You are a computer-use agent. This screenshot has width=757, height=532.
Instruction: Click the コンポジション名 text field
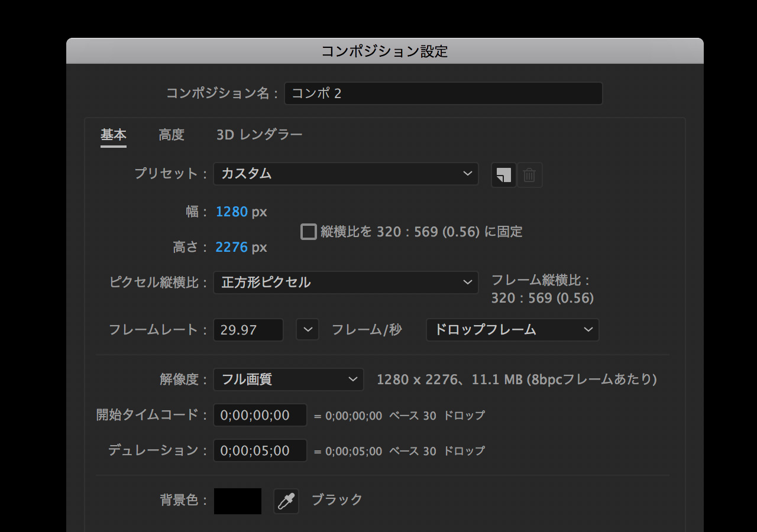pyautogui.click(x=443, y=93)
